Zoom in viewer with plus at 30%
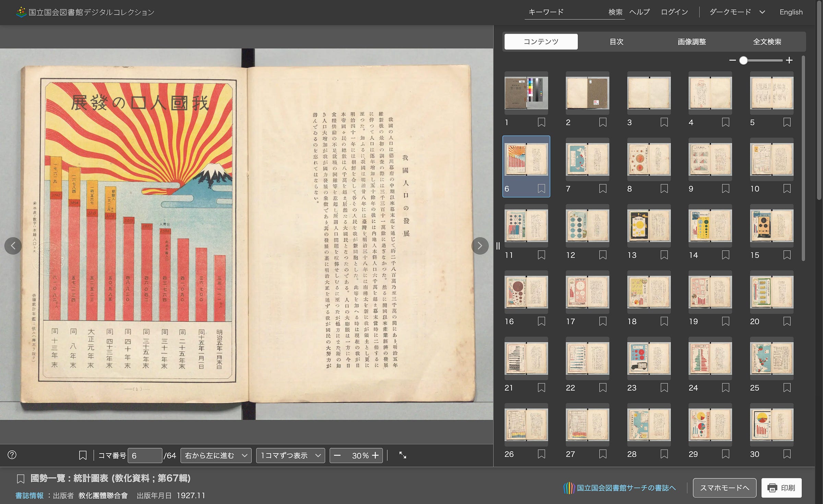823x504 pixels. click(x=375, y=455)
